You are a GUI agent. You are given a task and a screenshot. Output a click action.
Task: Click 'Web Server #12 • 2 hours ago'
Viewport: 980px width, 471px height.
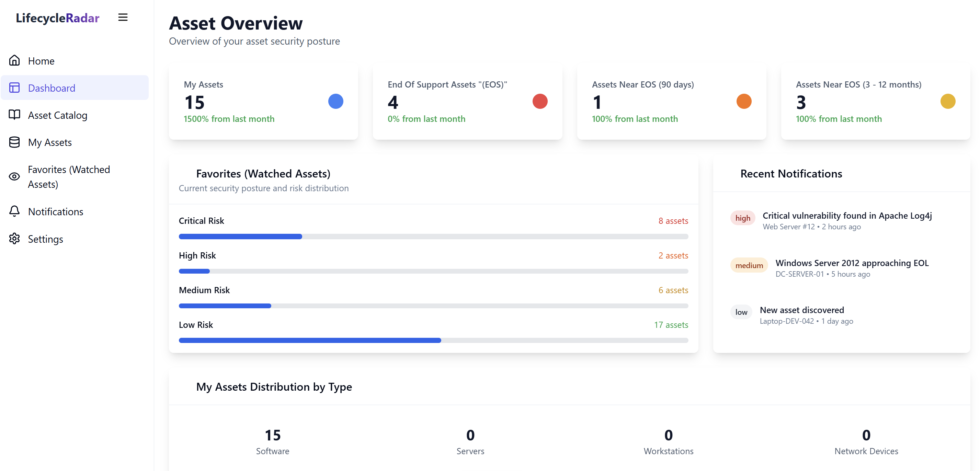(x=811, y=227)
